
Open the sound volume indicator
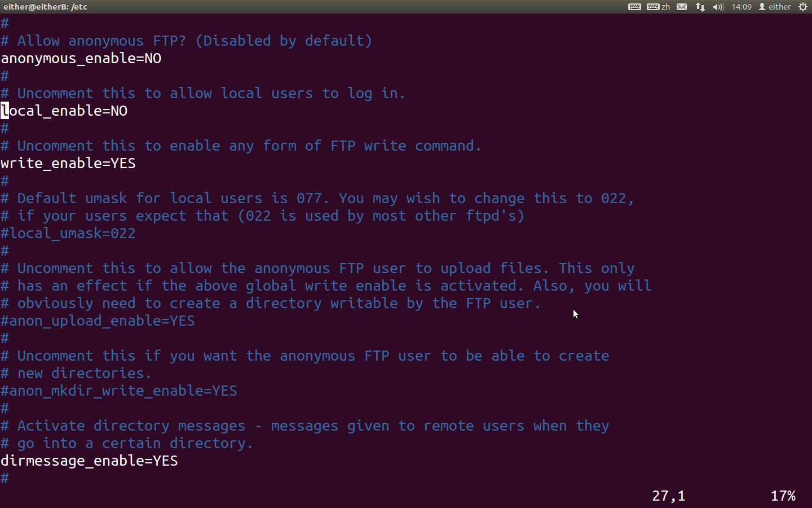718,7
